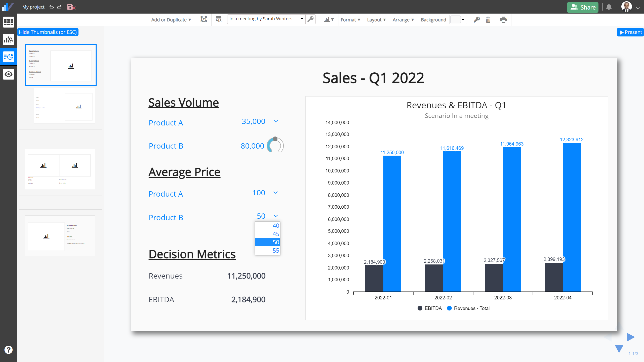Open the spreadsheet grid view in sidebar

(8, 22)
